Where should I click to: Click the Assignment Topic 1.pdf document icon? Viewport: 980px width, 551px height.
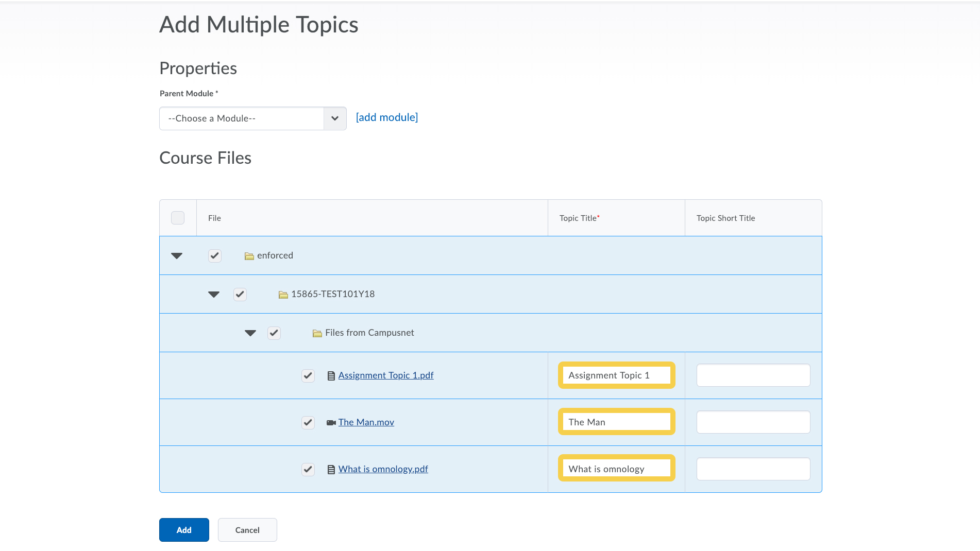coord(331,376)
